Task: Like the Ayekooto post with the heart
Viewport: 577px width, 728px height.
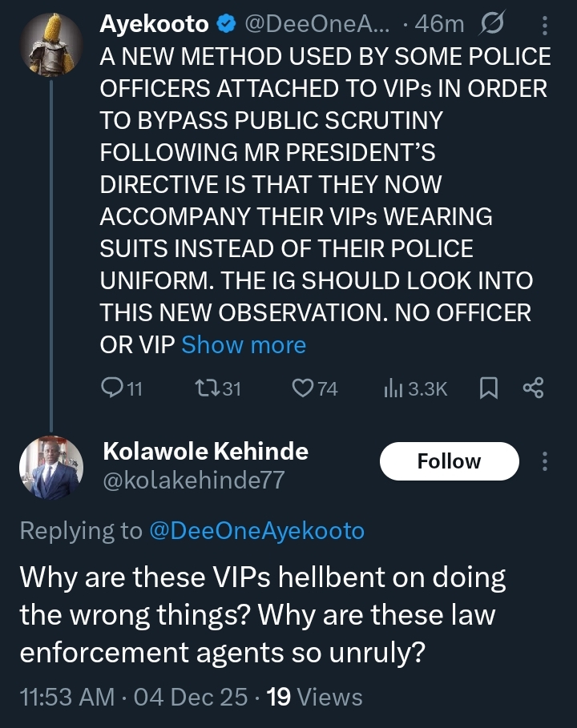Action: coord(302,388)
